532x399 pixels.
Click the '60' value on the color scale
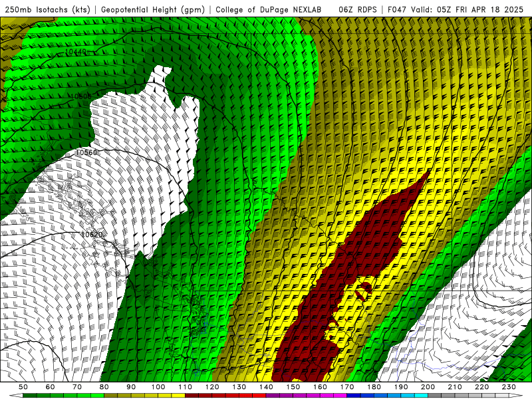point(50,387)
